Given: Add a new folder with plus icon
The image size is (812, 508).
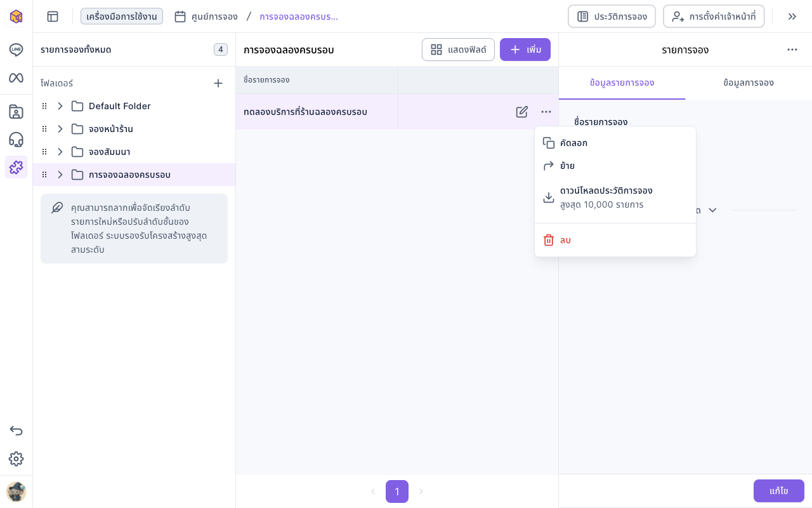Looking at the screenshot, I should [218, 83].
